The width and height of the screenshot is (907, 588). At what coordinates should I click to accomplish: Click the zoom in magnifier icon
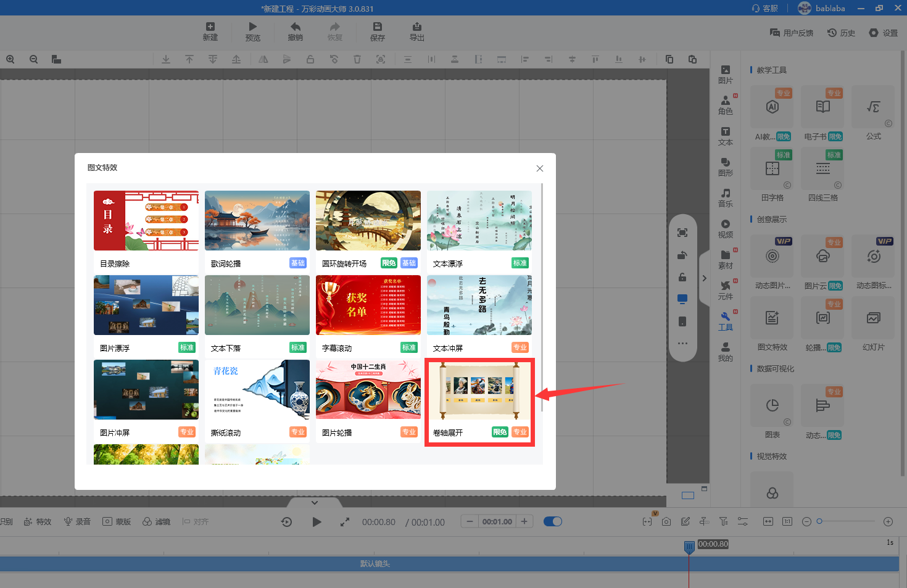tap(10, 59)
